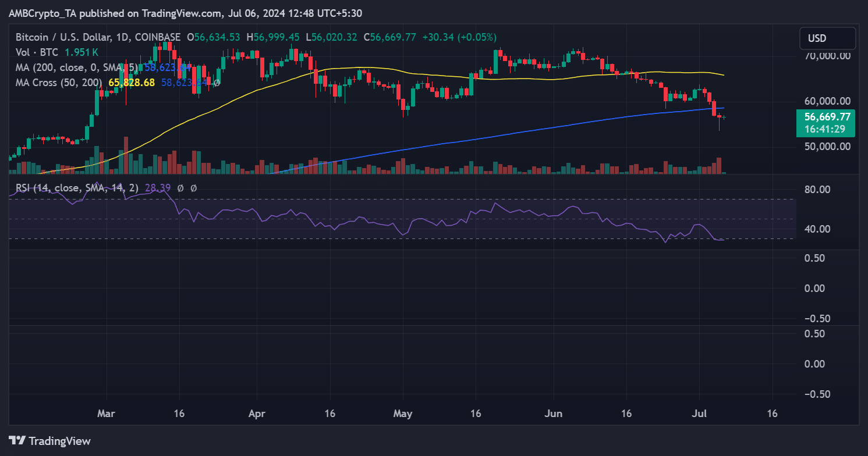Screen dimensions: 868x456
Task: Click the 60,000.00 price axis label
Action: 827,101
